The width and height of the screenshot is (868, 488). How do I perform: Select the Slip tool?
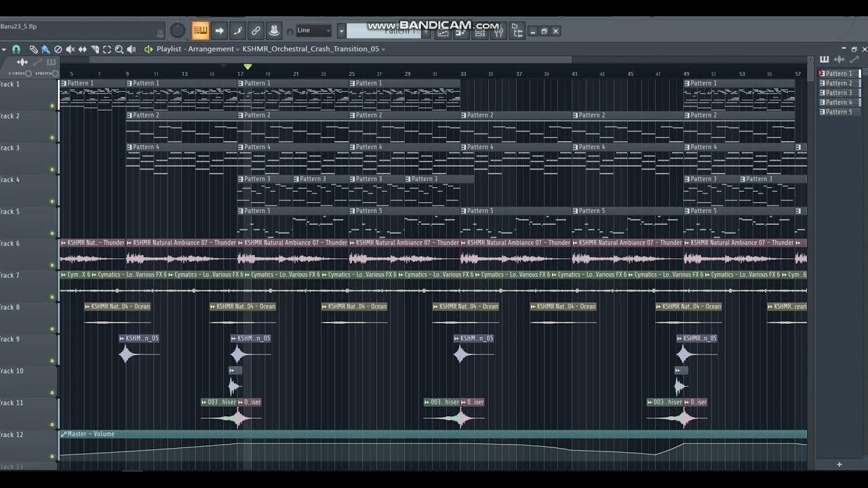82,49
